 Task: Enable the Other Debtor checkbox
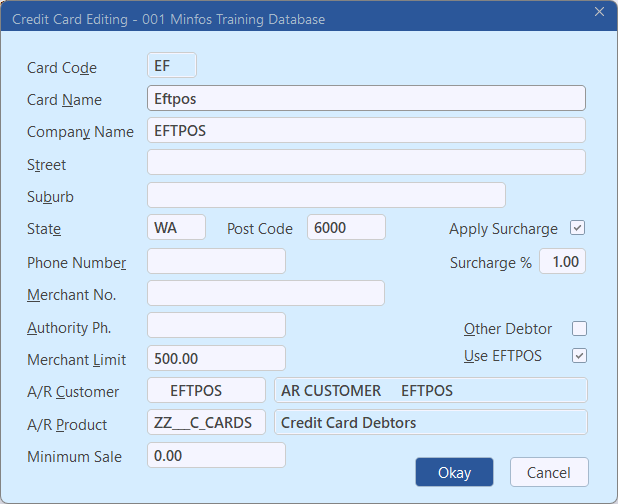(579, 328)
